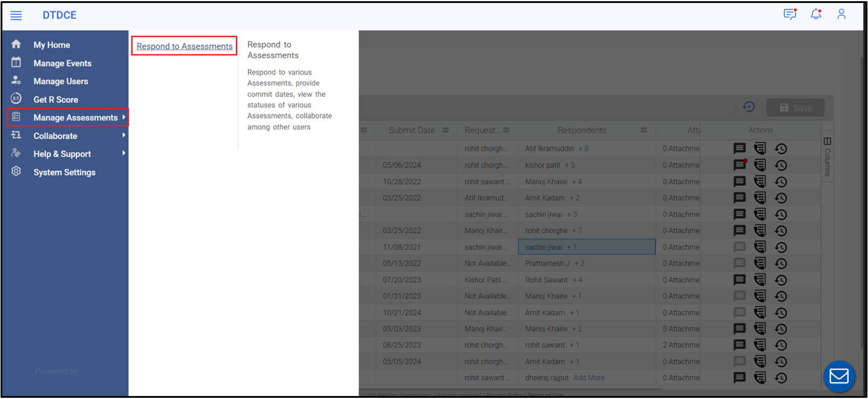
Task: Click the Help & Support icon
Action: pyautogui.click(x=16, y=153)
